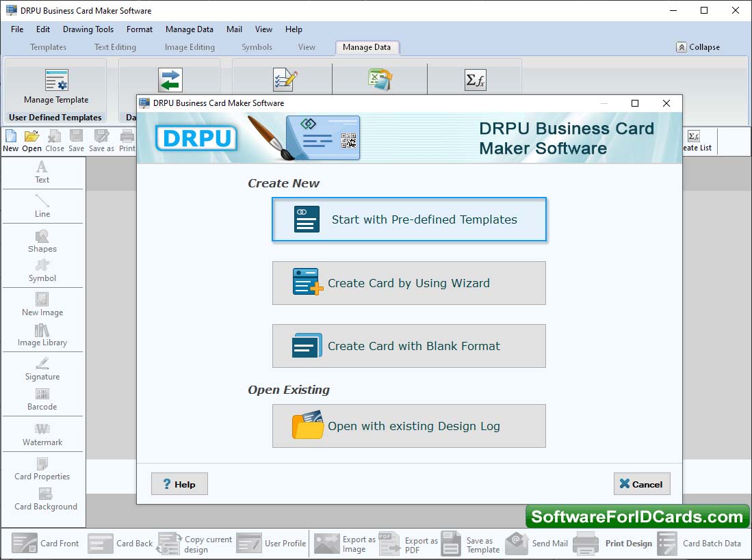The image size is (752, 560).
Task: Open the Edit menu
Action: (43, 29)
